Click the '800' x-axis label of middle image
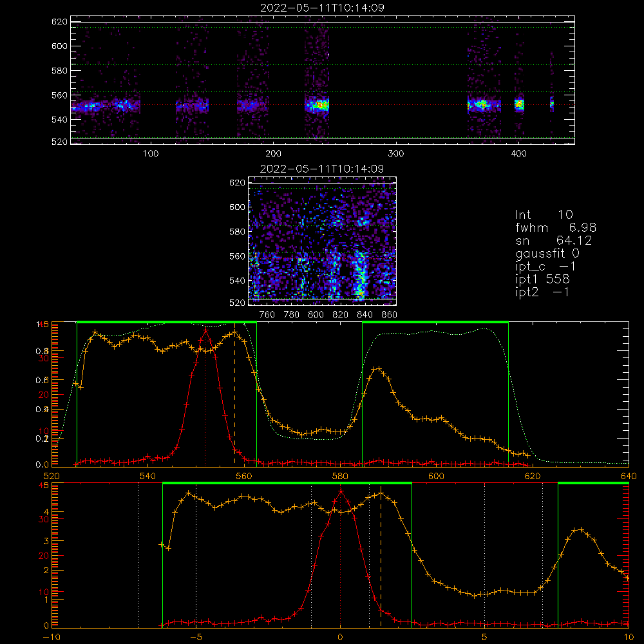644x644 pixels. [x=316, y=315]
